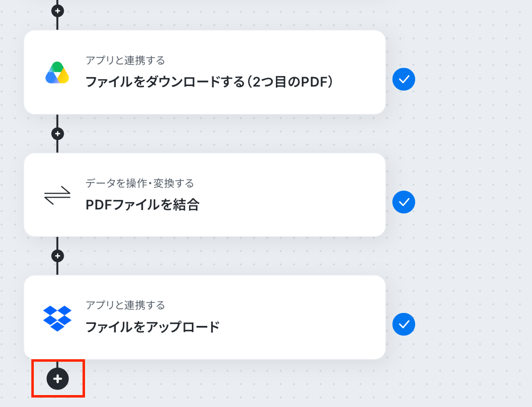Click checkmark beside ファイルをダウンロードする step
The image size is (532, 407).
[x=404, y=80]
